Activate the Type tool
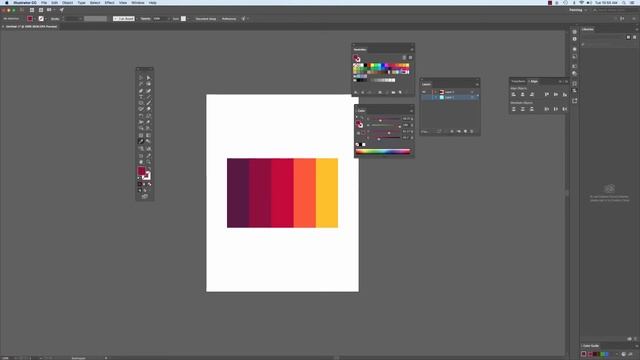The height and width of the screenshot is (360, 640). pos(141,97)
